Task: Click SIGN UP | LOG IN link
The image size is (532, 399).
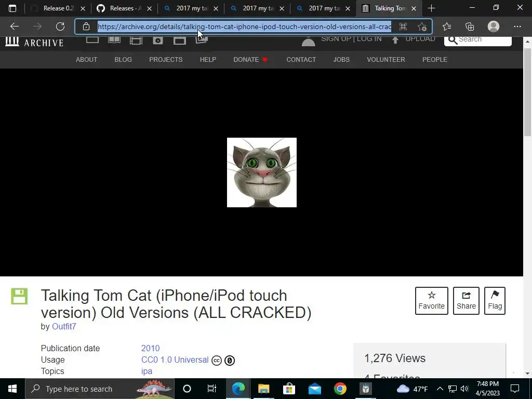Action: pos(351,39)
